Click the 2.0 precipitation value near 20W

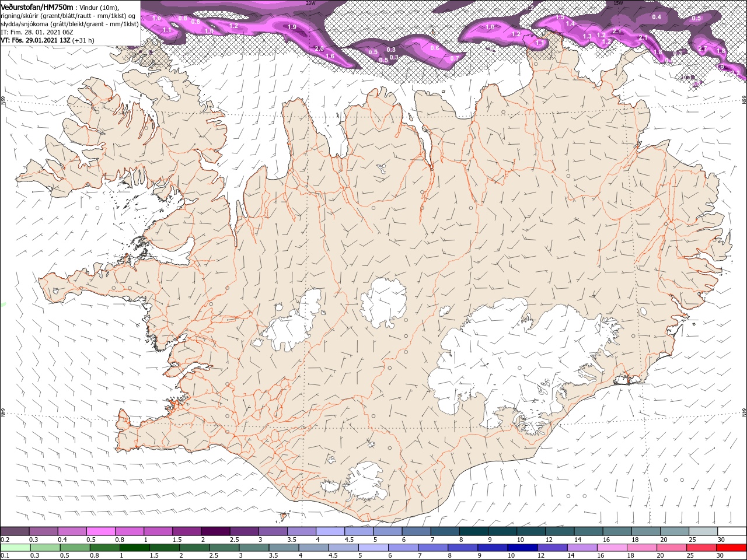tap(319, 48)
